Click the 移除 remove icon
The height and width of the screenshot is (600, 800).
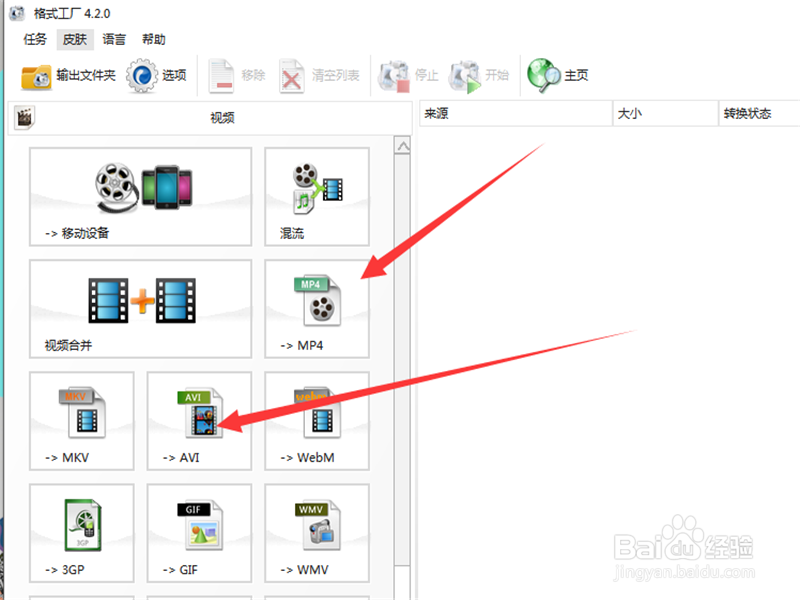point(221,77)
